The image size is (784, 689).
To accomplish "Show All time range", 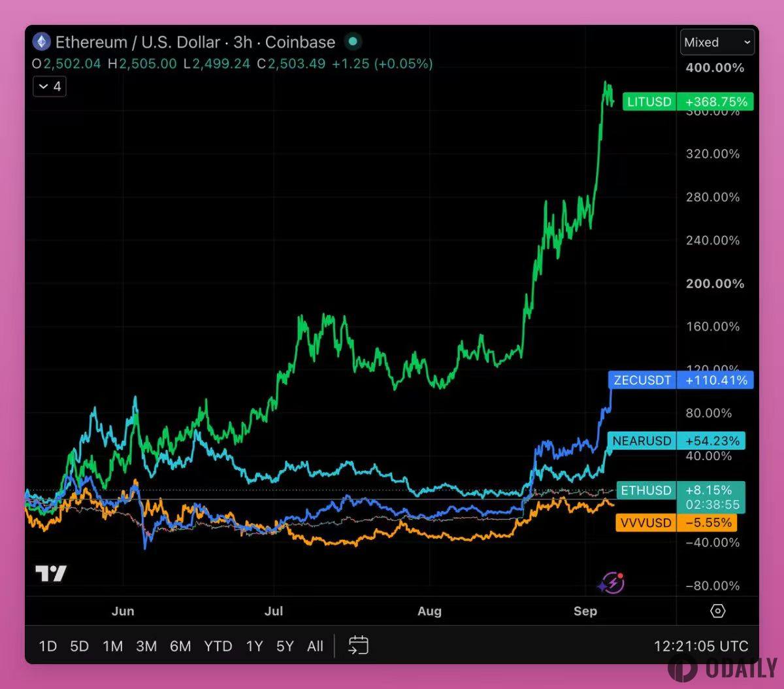I will click(x=315, y=647).
